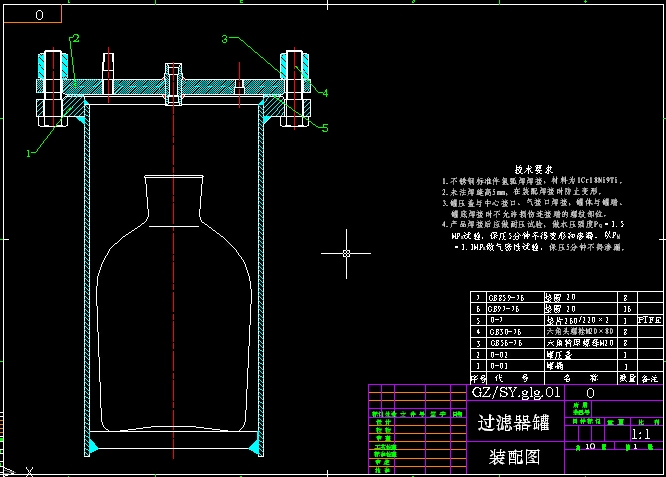Click the 装配图 text in title block
This screenshot has height=477, width=666.
(x=514, y=457)
